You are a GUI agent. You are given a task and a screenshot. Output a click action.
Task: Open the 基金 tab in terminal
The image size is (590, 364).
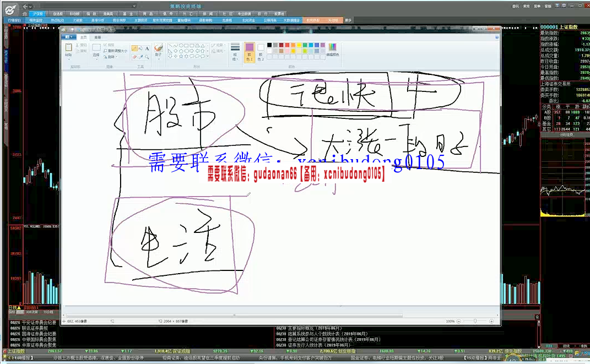pos(128,14)
